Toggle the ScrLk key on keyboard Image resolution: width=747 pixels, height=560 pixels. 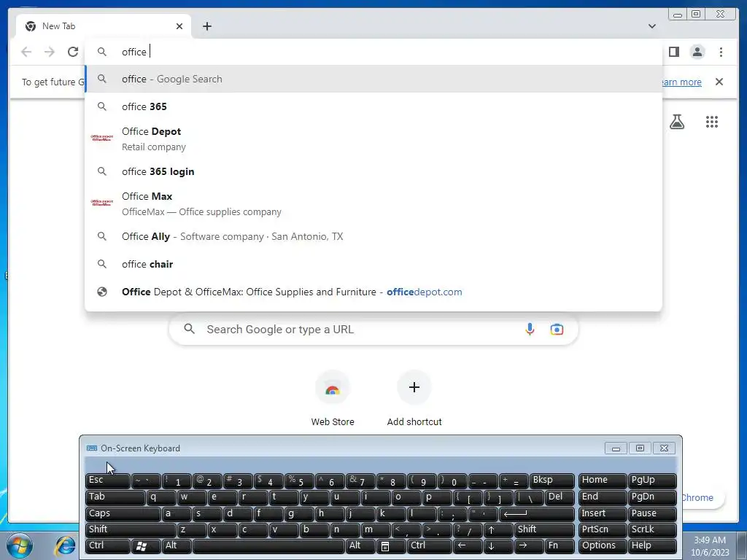point(652,529)
